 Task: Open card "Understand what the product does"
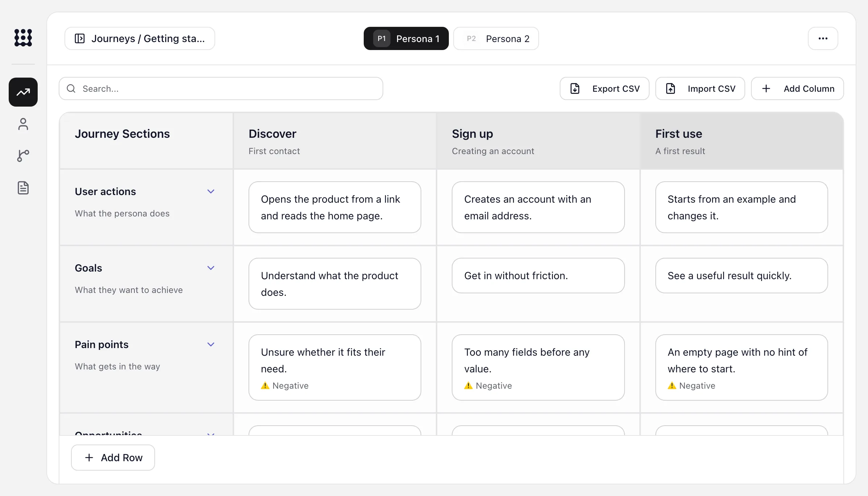[335, 284]
